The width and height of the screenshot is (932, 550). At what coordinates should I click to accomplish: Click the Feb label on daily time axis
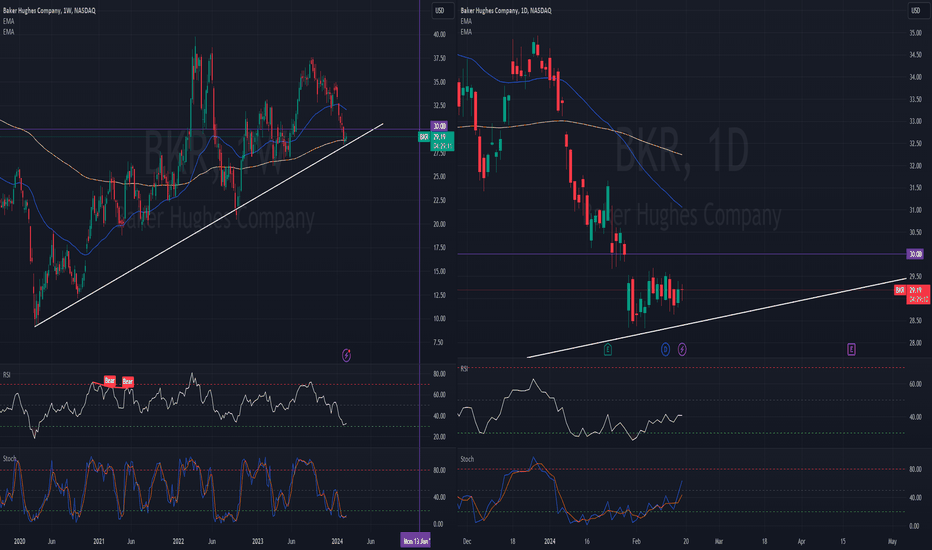[636, 541]
